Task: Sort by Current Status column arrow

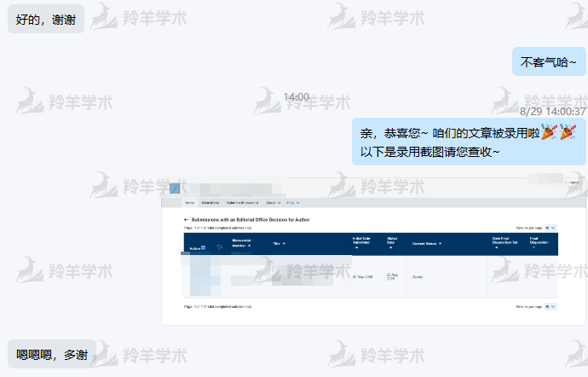Action: [450, 243]
